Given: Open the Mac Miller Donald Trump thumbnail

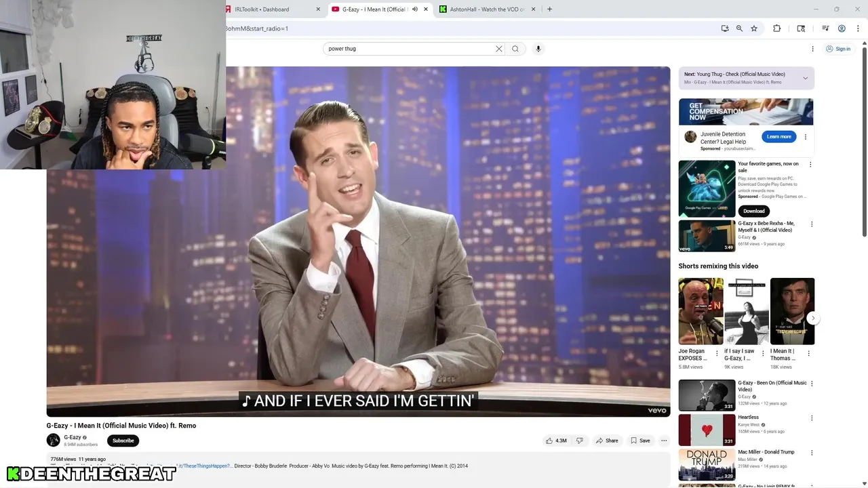Looking at the screenshot, I should 707,464.
